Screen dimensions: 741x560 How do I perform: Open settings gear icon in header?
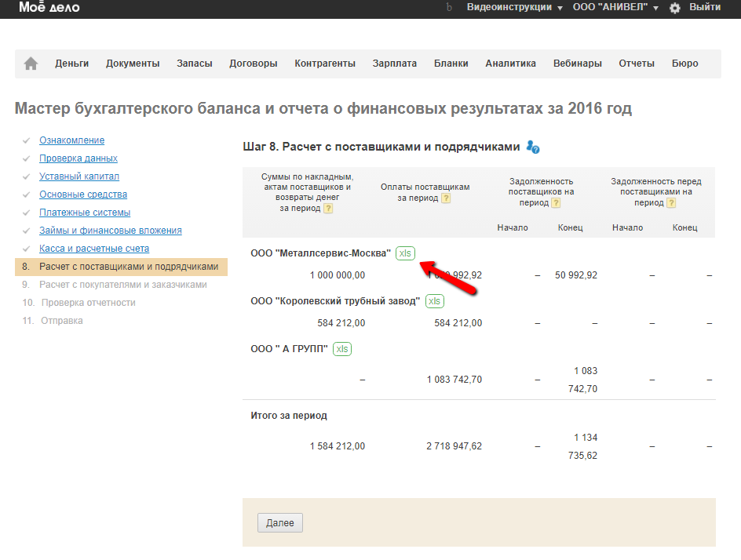pos(675,8)
